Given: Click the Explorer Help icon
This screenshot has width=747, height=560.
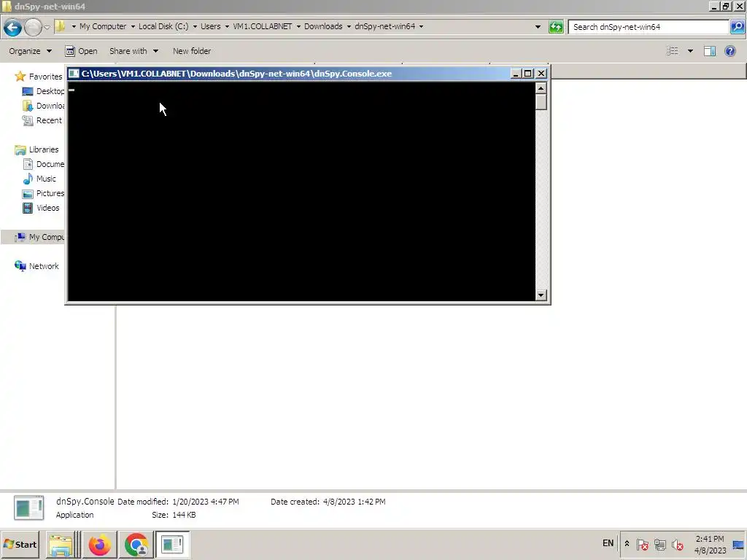Looking at the screenshot, I should (729, 51).
